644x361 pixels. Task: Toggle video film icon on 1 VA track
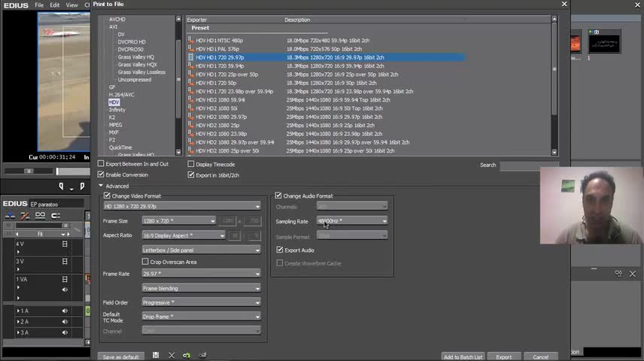point(65,279)
